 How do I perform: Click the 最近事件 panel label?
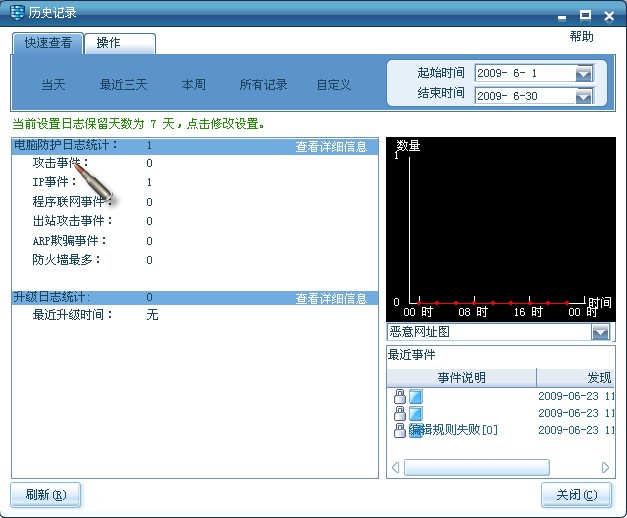click(x=411, y=355)
